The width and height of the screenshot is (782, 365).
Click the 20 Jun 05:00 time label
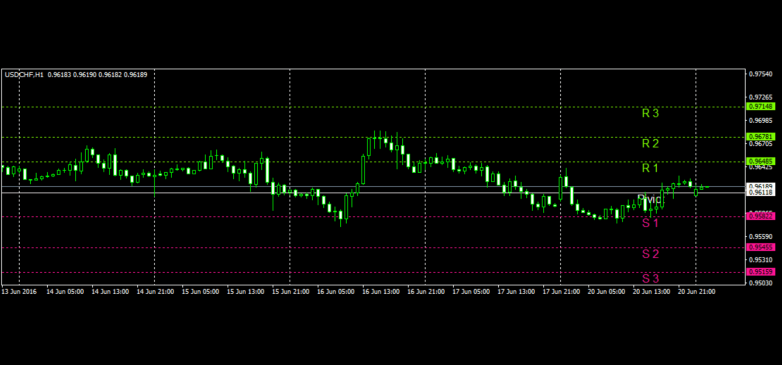[x=605, y=292]
